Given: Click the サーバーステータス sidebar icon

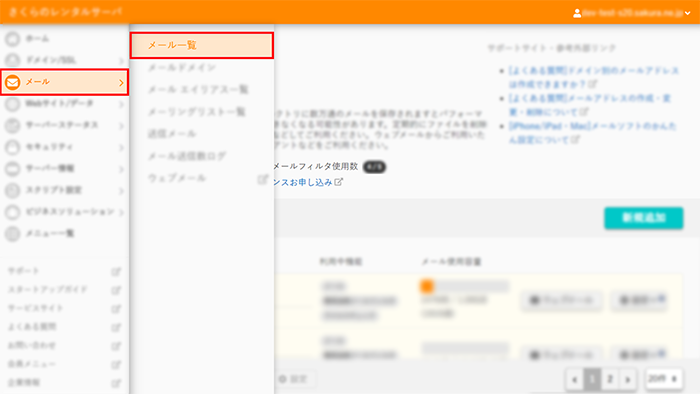Looking at the screenshot, I should click(12, 125).
